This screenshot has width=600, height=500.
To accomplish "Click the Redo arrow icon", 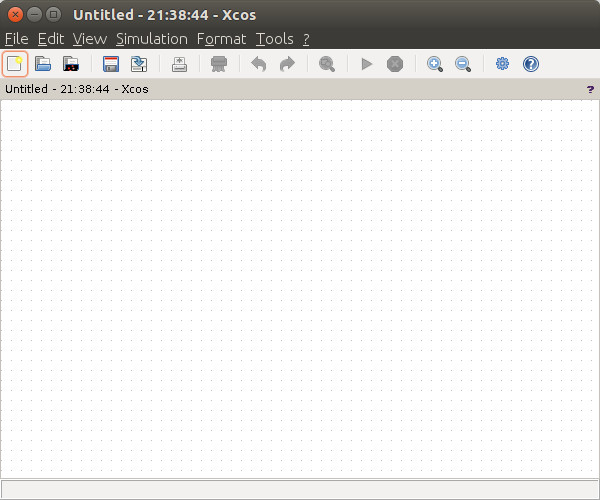I will (287, 64).
